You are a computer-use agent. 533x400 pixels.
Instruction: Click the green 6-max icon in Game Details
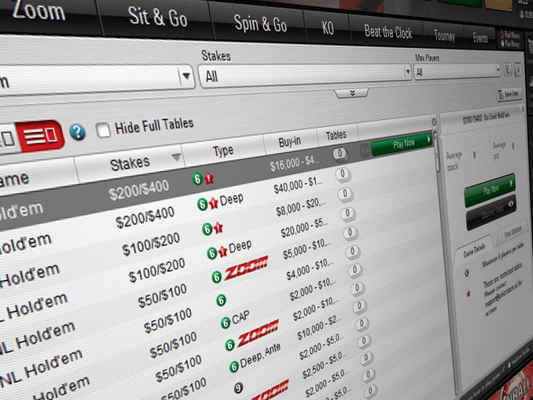click(467, 273)
